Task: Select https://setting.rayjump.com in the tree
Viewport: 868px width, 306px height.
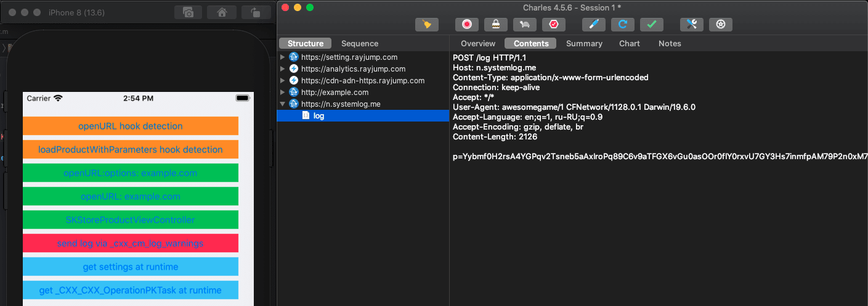Action: click(349, 57)
